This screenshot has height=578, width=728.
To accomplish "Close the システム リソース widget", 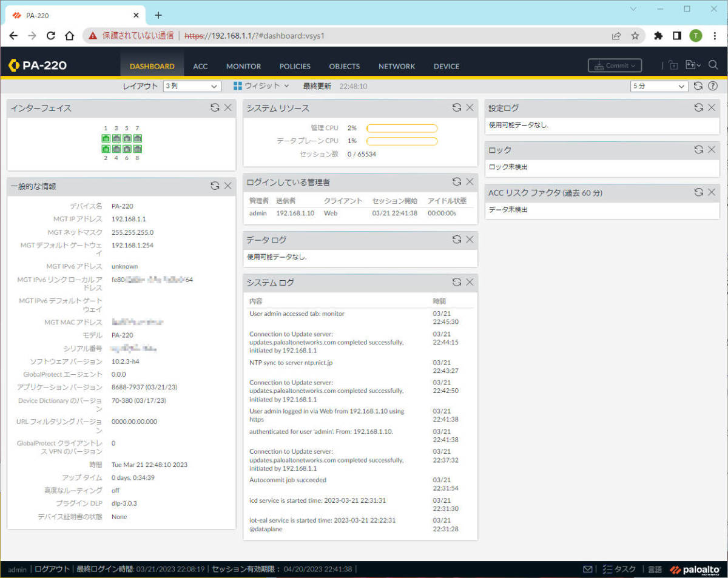I will click(470, 107).
